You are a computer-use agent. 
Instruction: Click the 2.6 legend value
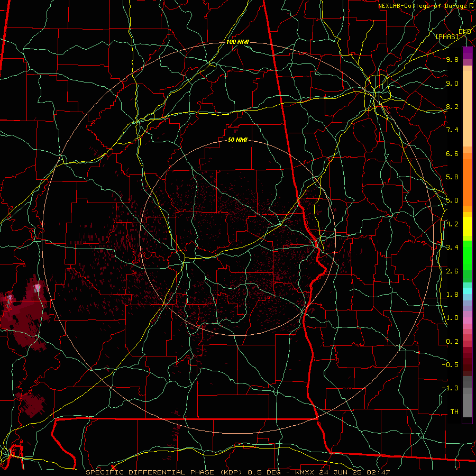point(452,271)
